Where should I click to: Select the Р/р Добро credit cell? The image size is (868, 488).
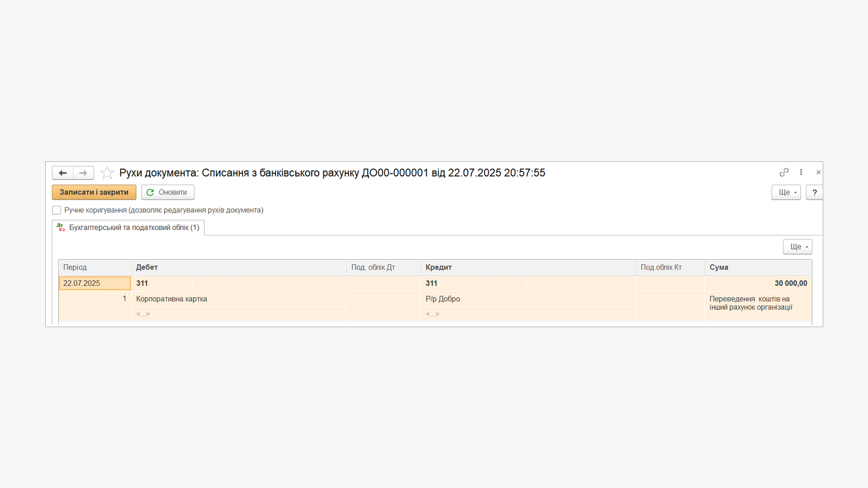pyautogui.click(x=443, y=299)
